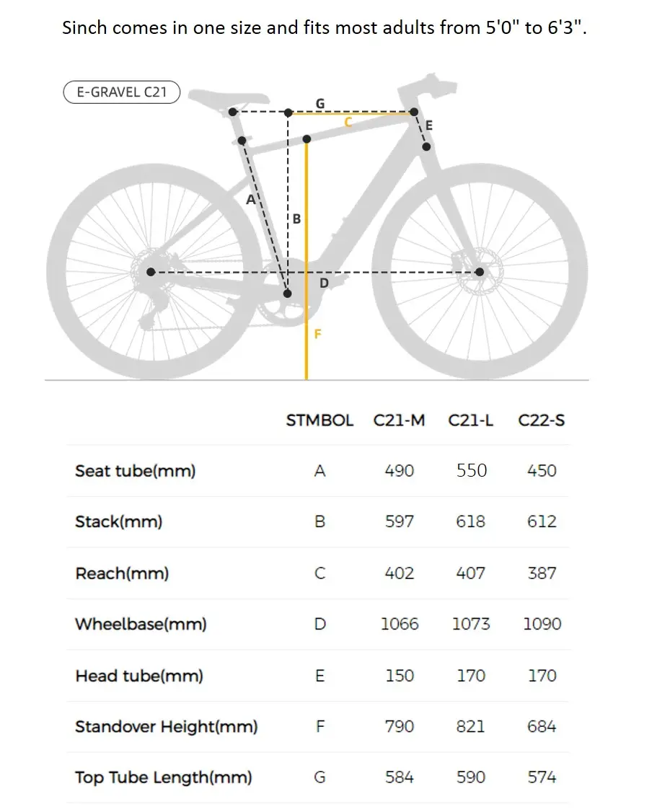Screen dimensions: 670x812
Task: Click the orange C reach label on diagram
Action: pos(348,123)
